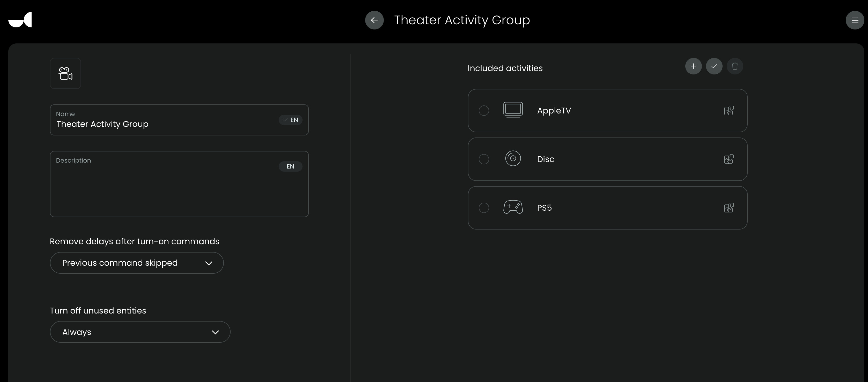This screenshot has height=382, width=868.
Task: Click Turn off unused entities label
Action: pos(98,311)
